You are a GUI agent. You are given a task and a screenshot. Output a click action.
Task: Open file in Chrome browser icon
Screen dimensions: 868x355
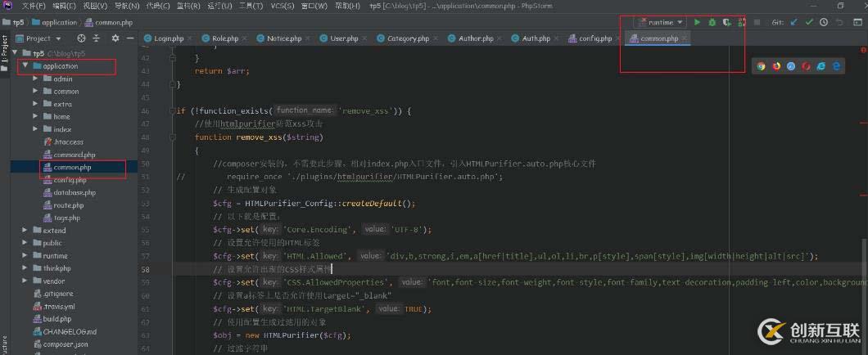pyautogui.click(x=762, y=65)
